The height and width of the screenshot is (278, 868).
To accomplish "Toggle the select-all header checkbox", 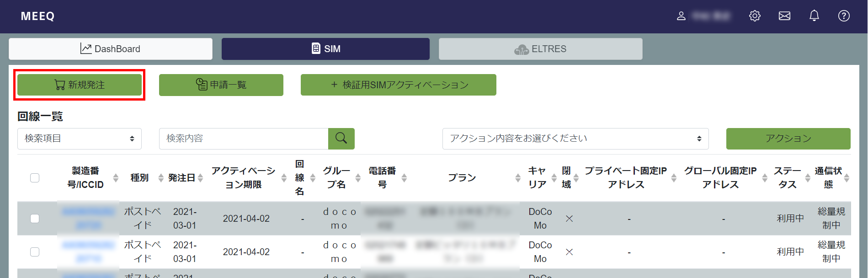I will (35, 178).
